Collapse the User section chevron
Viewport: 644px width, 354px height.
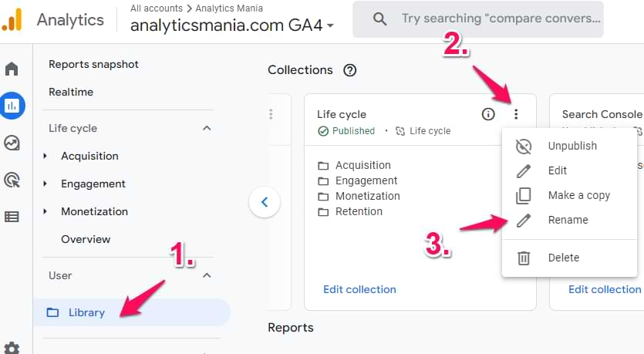[207, 275]
